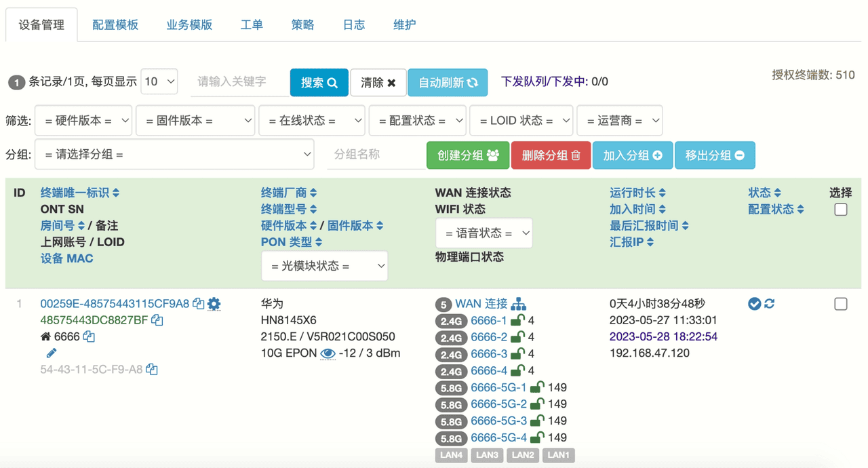This screenshot has width=868, height=468.
Task: Open the 光模块状态 dropdown
Action: tap(325, 266)
